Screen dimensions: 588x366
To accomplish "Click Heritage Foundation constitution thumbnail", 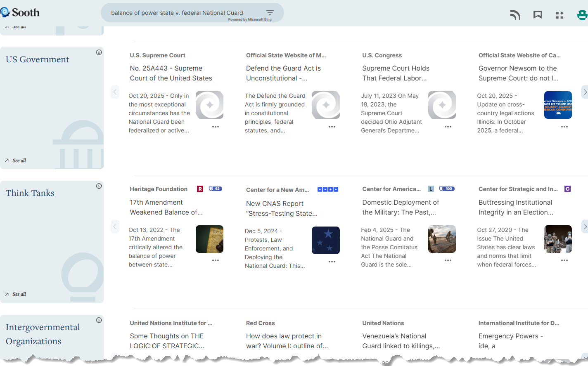I will point(209,239).
